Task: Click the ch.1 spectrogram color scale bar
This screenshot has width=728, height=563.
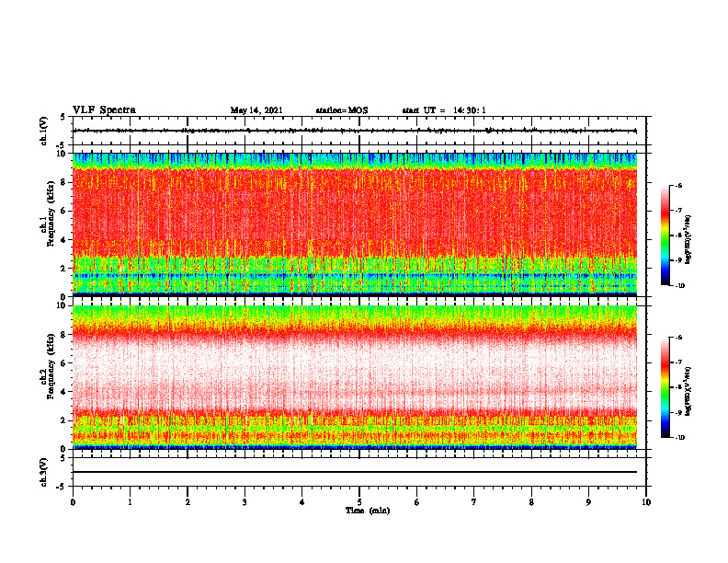Action: pos(665,236)
